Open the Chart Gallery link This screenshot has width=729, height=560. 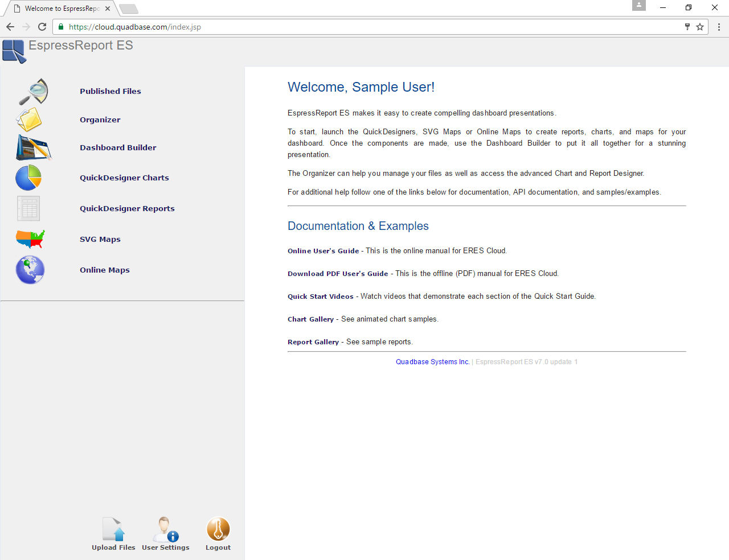(311, 319)
